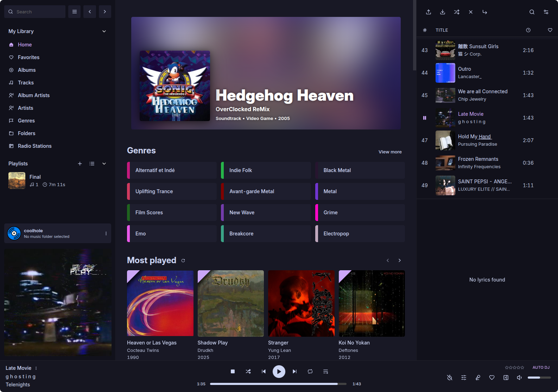
Task: Mute the volume speaker icon
Action: pos(519,378)
